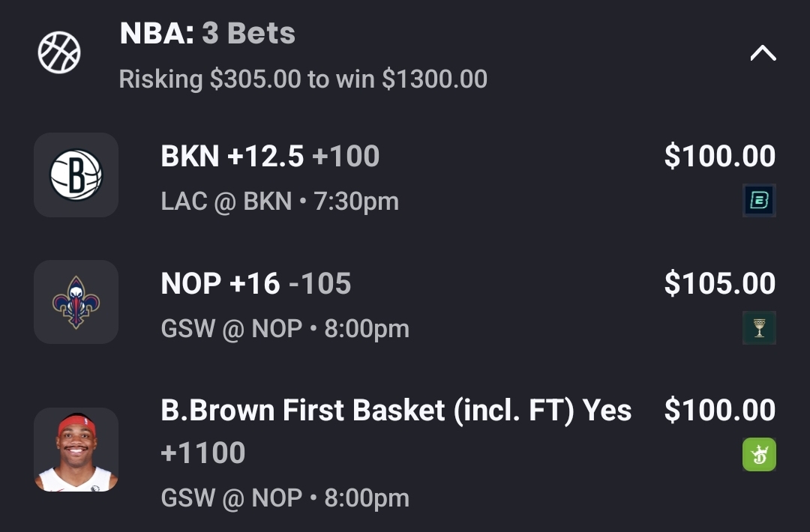View the B.Brown player headshot
The width and height of the screenshot is (810, 532).
(x=76, y=450)
